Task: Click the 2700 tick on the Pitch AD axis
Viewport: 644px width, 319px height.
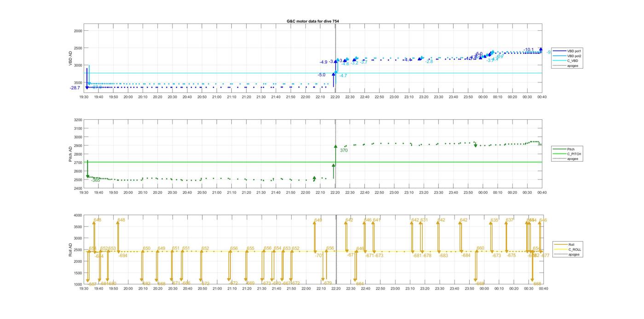Action: [78, 163]
